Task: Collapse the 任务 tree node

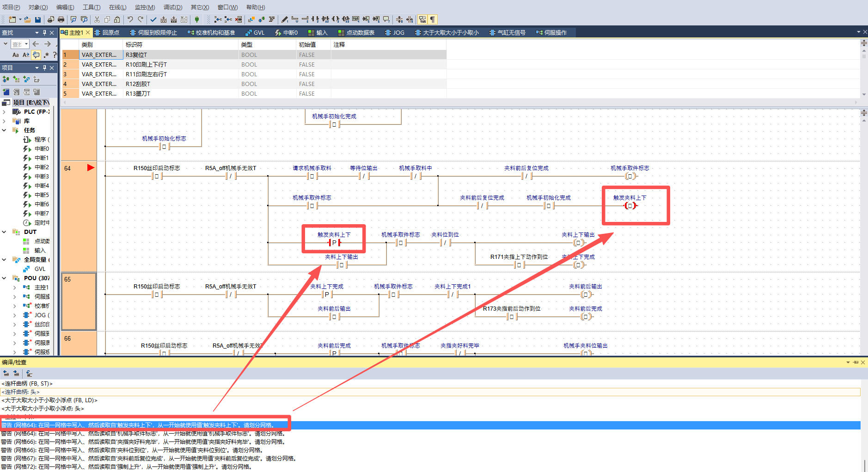Action: [4, 130]
